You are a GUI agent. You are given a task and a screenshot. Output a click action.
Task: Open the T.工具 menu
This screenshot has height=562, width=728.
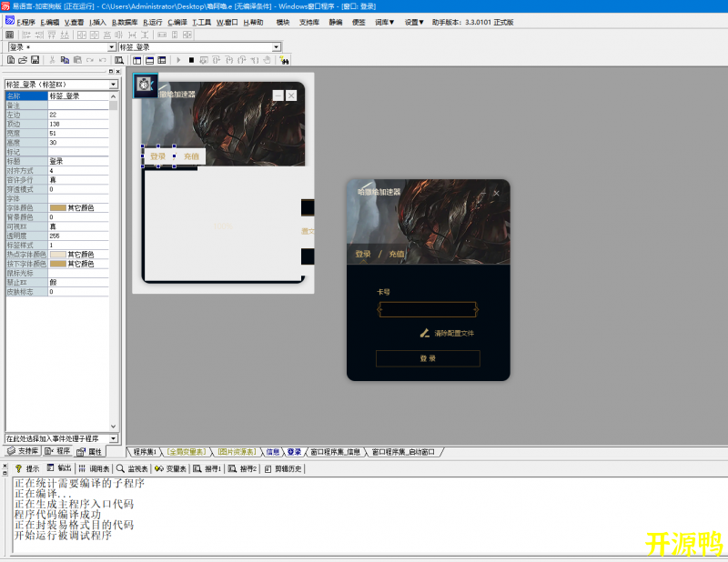201,22
